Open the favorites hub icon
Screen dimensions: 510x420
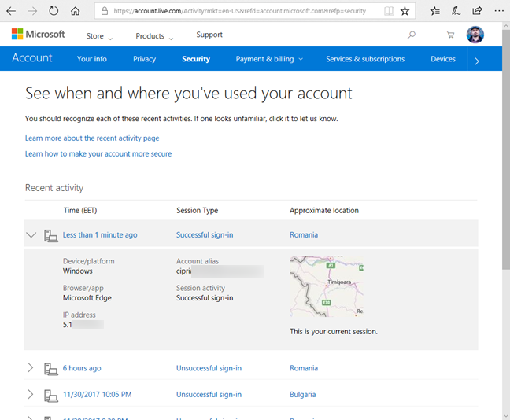pyautogui.click(x=435, y=11)
